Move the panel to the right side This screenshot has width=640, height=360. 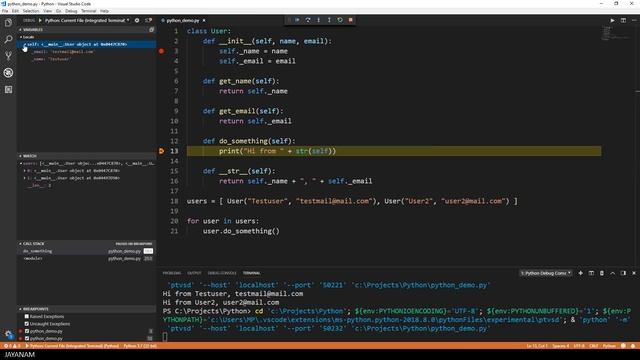click(623, 273)
